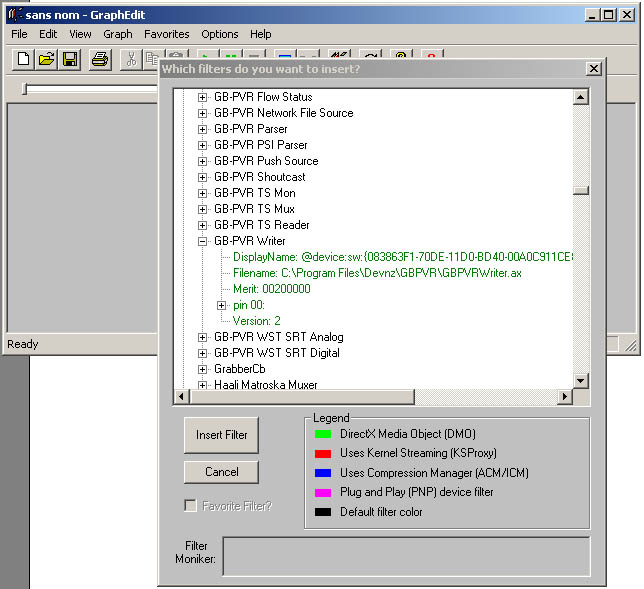Click the Print toolbar icon
644x589 pixels.
[x=100, y=60]
